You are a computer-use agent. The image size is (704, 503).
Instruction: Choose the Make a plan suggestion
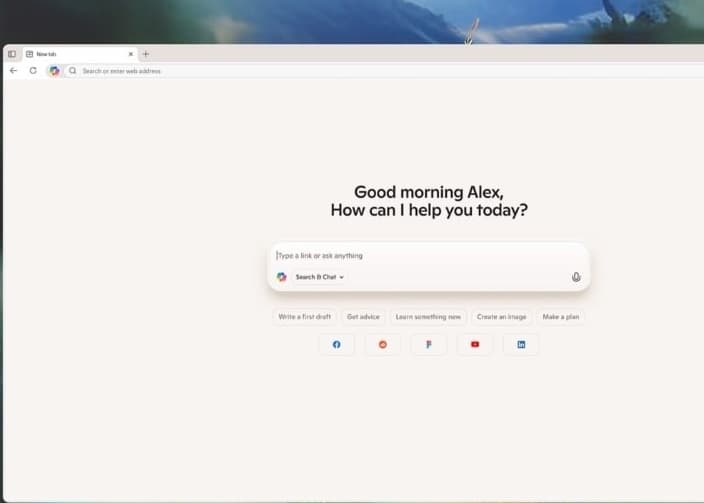click(x=561, y=317)
